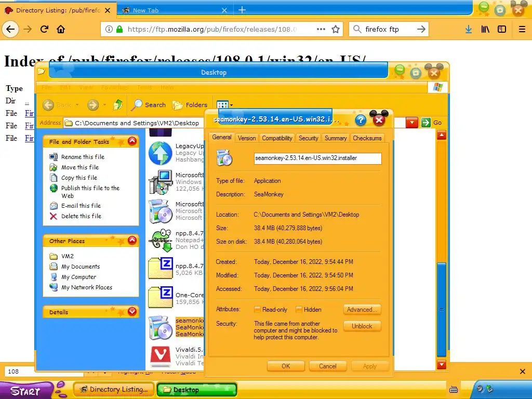
Task: Open address bar dropdown arrow
Action: coord(412,123)
